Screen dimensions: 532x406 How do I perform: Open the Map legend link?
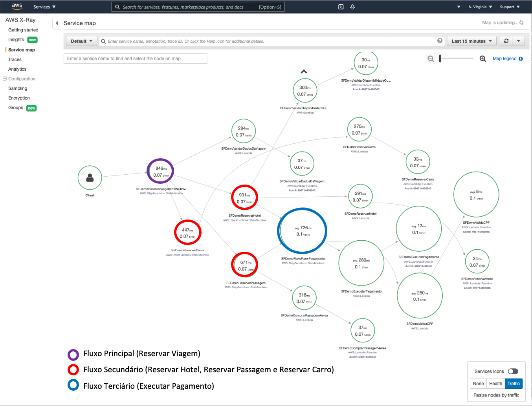pyautogui.click(x=504, y=59)
